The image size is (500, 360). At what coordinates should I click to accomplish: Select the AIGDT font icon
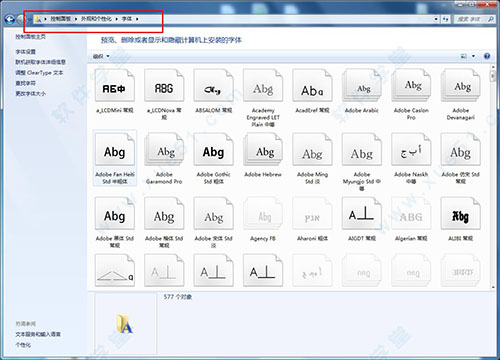(x=362, y=213)
